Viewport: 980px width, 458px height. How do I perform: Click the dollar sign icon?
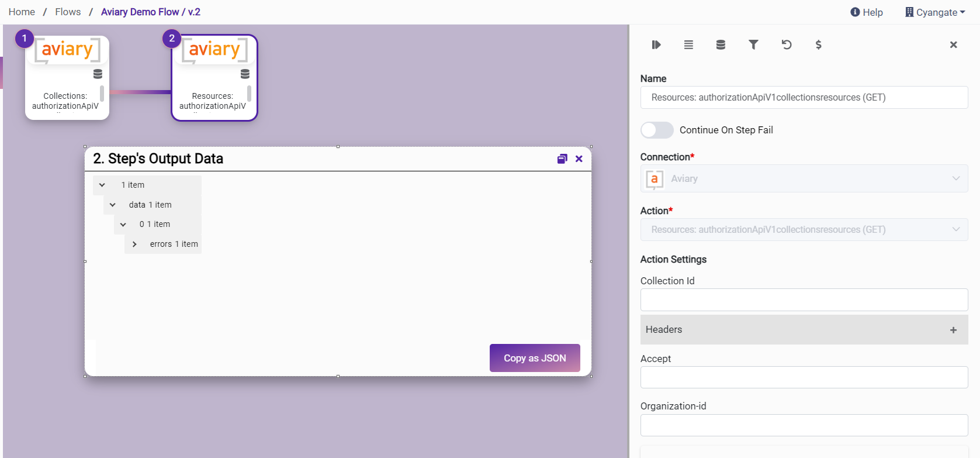coord(818,45)
